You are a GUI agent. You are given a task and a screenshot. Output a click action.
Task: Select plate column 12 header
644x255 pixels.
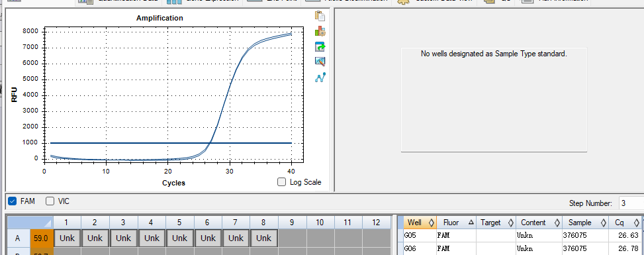click(376, 223)
